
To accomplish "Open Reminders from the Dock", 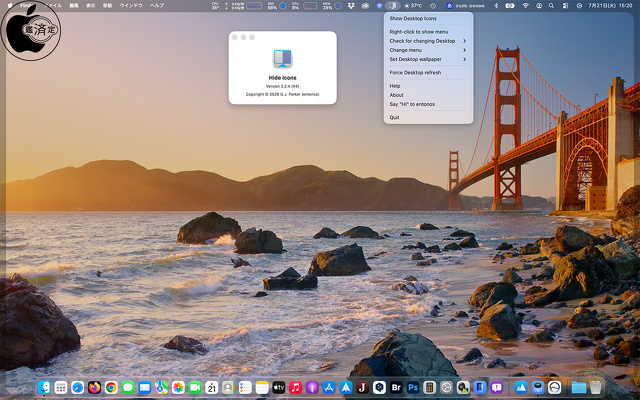I will point(245,387).
